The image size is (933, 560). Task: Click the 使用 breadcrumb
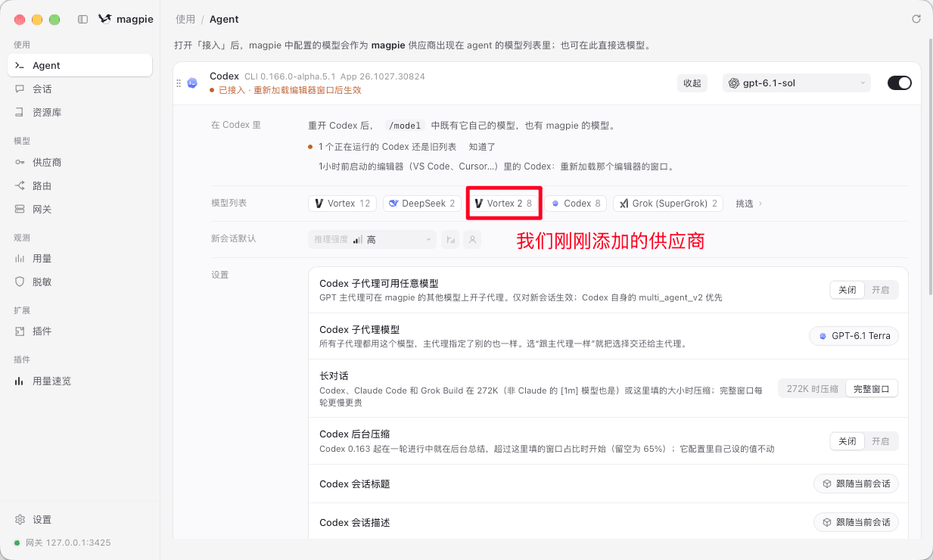click(x=185, y=19)
